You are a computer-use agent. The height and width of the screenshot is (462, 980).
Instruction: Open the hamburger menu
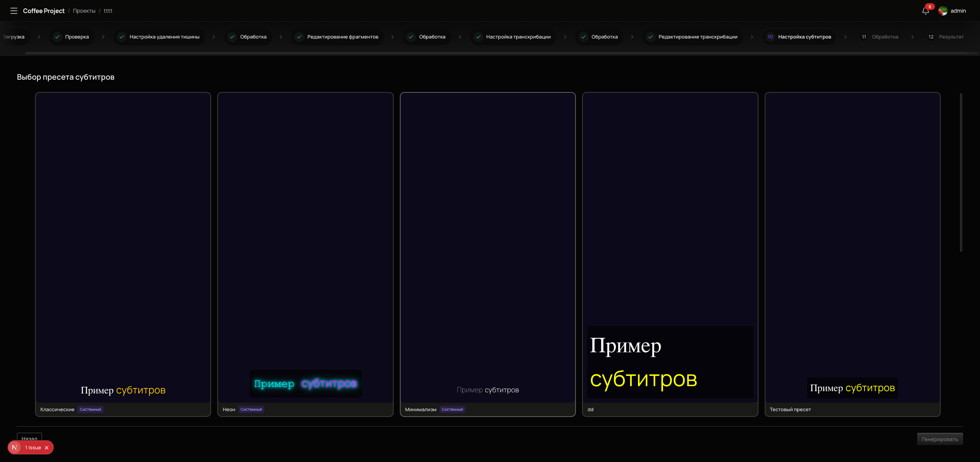pos(14,11)
